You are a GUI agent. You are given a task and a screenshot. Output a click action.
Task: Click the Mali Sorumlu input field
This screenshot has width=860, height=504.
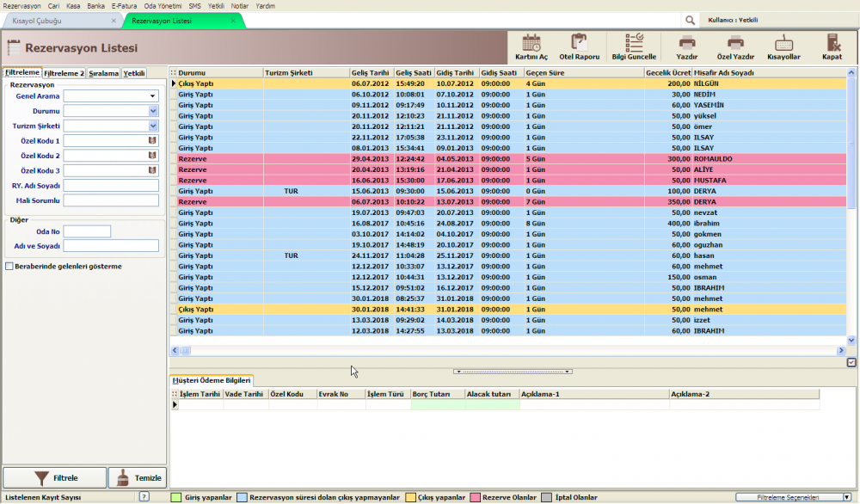point(111,200)
